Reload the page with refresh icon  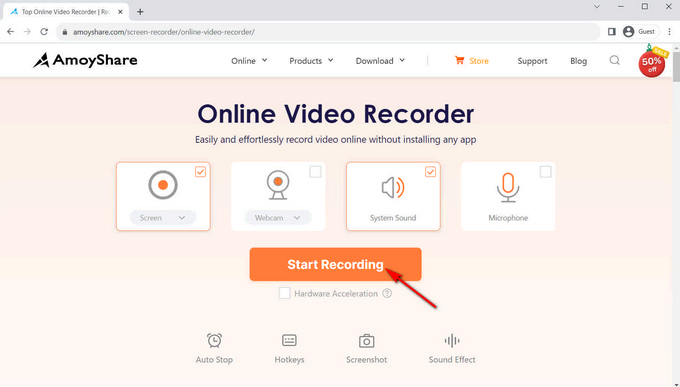click(44, 32)
